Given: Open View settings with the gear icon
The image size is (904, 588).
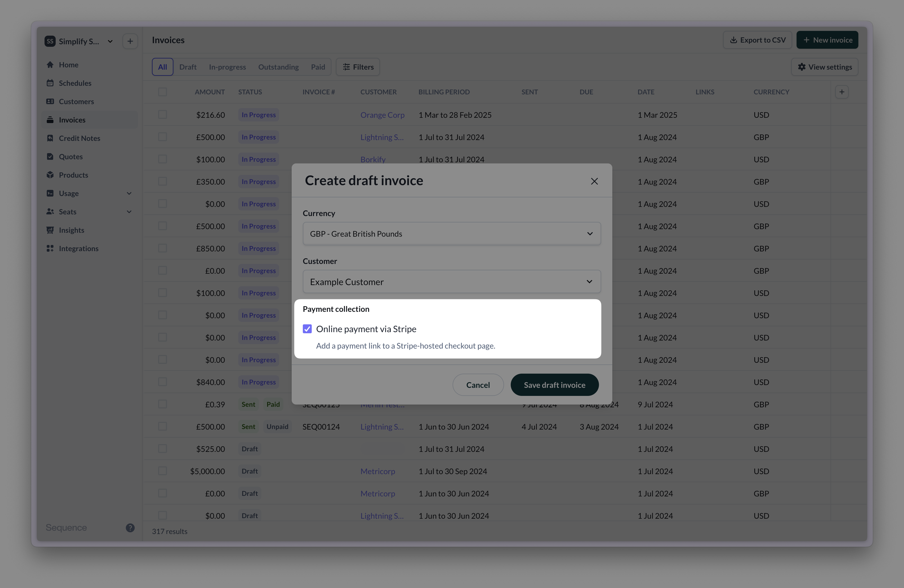Looking at the screenshot, I should coord(825,67).
